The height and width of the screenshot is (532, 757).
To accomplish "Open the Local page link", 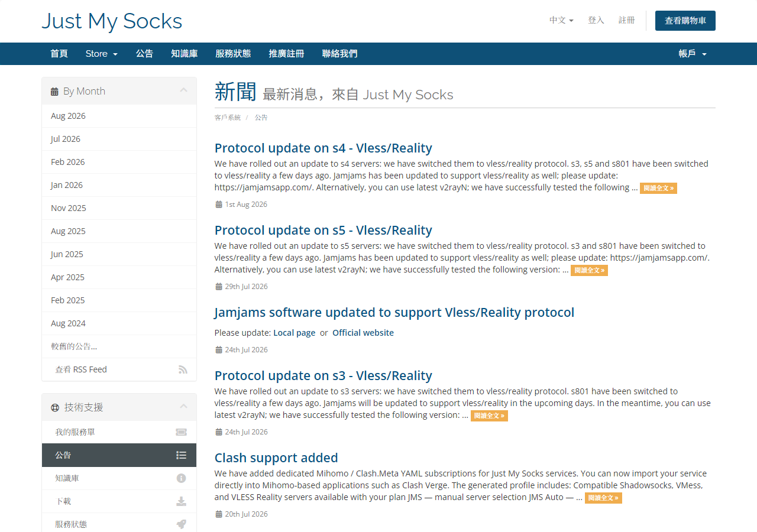I will 294,333.
